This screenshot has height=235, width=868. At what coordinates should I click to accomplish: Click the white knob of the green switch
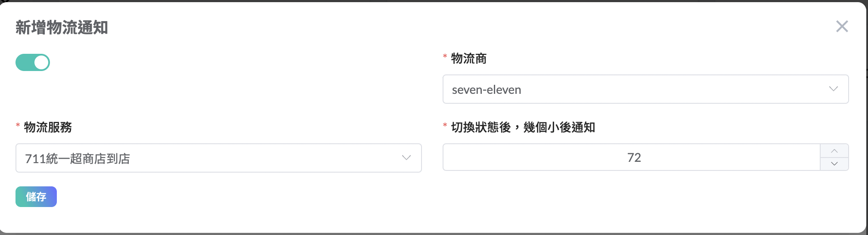click(41, 63)
